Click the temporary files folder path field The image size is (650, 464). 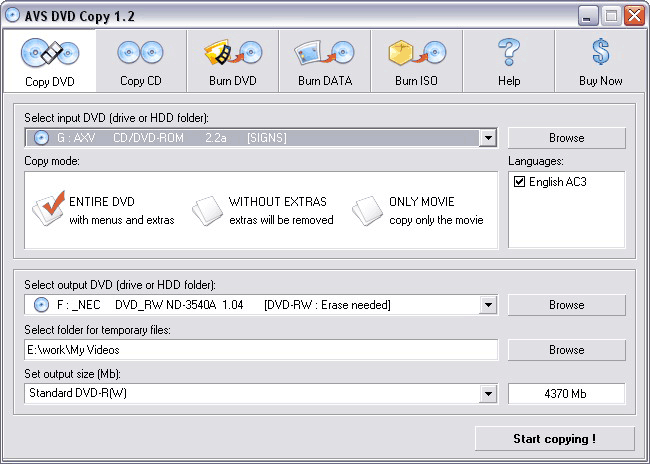pyautogui.click(x=260, y=350)
